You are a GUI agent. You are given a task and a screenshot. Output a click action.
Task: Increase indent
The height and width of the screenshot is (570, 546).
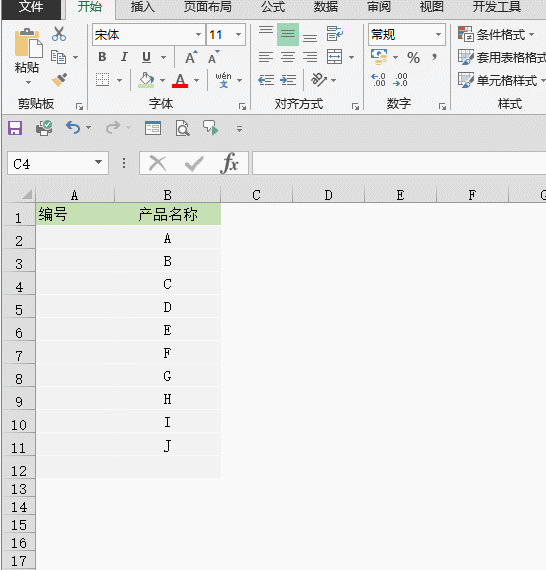(288, 80)
